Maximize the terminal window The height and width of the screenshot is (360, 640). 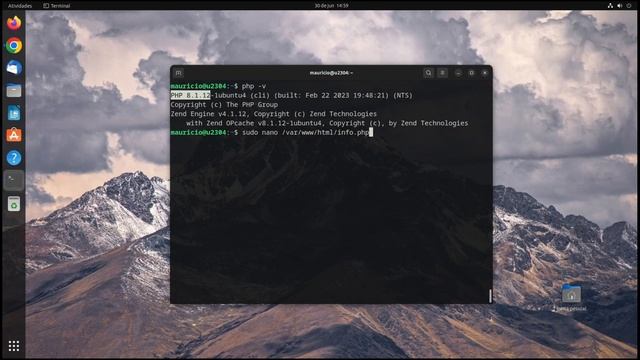click(471, 73)
